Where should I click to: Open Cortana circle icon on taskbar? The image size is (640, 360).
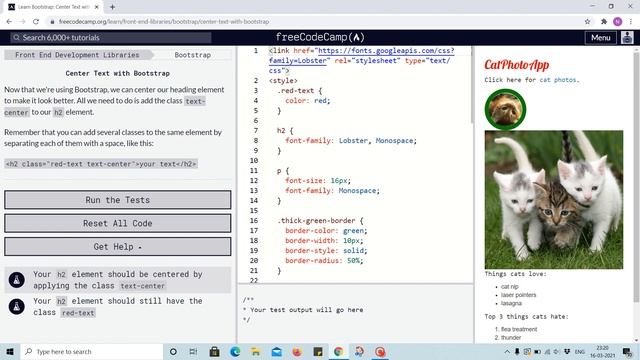click(x=173, y=351)
